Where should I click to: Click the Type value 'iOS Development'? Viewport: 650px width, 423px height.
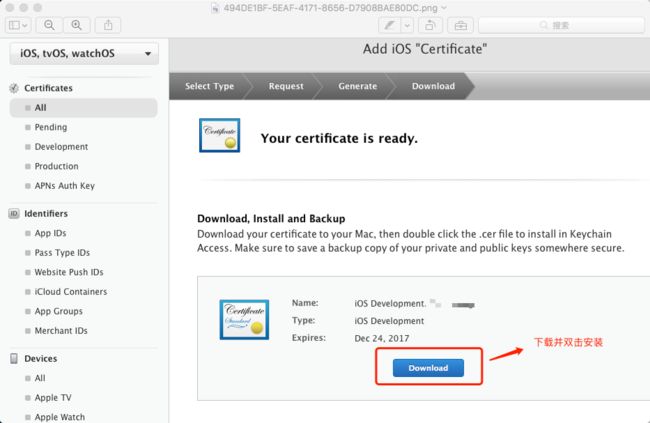[389, 321]
